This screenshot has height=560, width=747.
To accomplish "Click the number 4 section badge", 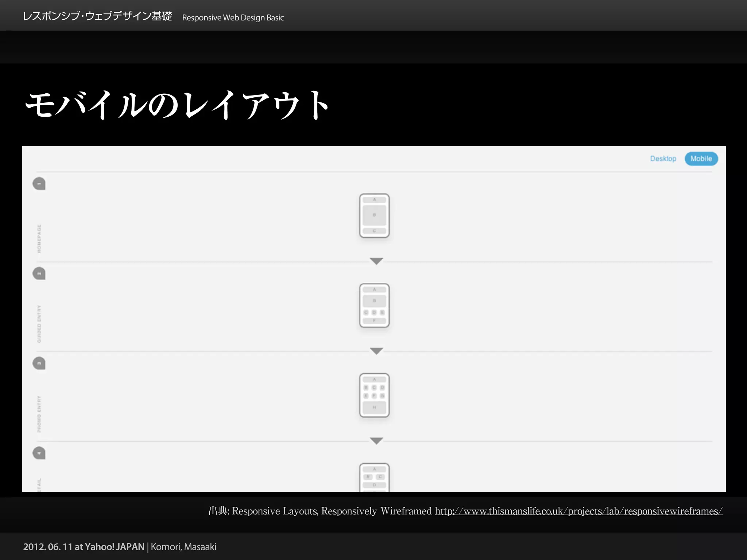I will (39, 453).
